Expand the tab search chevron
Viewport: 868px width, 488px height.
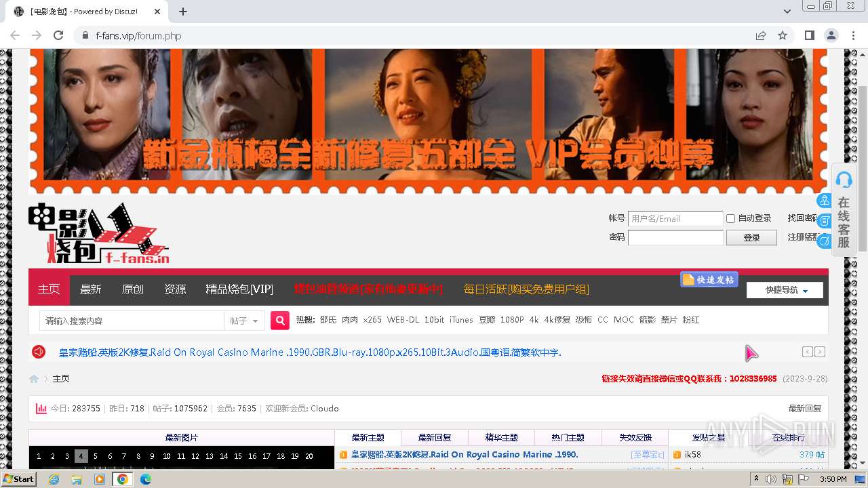click(x=787, y=12)
